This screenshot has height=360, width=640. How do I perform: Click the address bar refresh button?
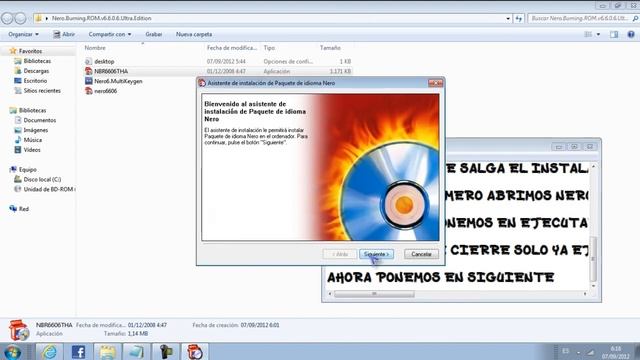coord(518,18)
